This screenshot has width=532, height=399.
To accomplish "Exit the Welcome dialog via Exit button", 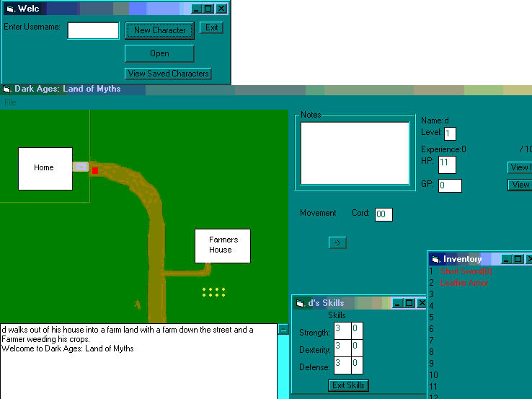I will coord(211,27).
